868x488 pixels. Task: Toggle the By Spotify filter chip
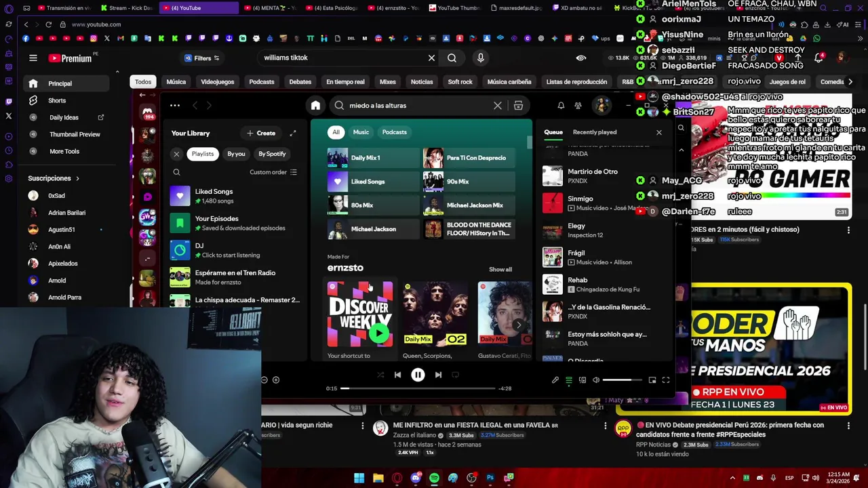tap(272, 154)
